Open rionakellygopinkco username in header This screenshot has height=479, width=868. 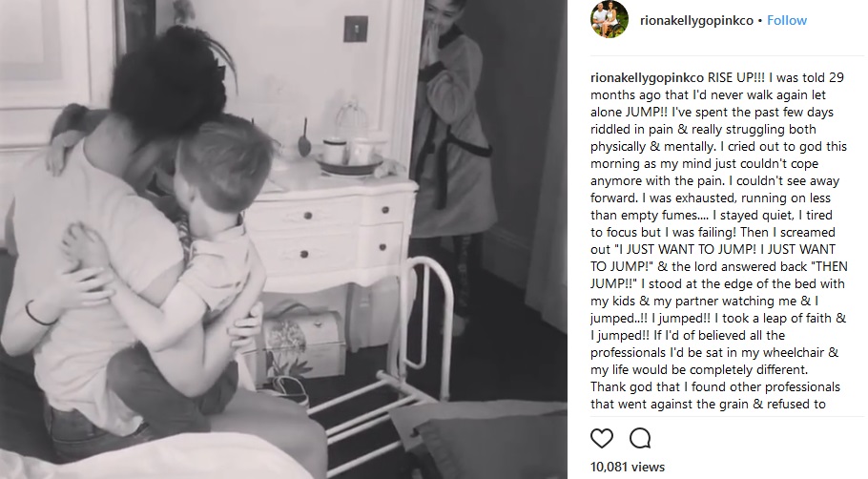[696, 20]
